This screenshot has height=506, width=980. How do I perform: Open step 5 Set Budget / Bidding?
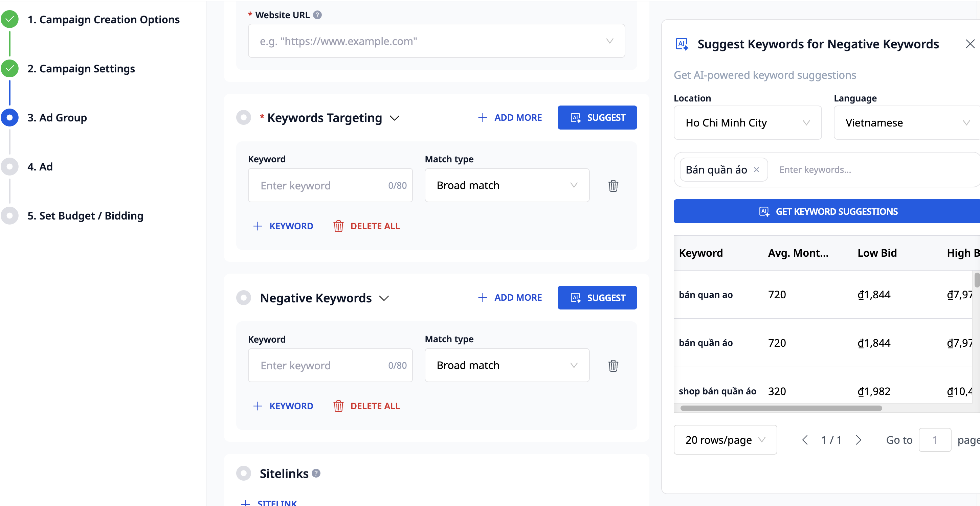[85, 216]
